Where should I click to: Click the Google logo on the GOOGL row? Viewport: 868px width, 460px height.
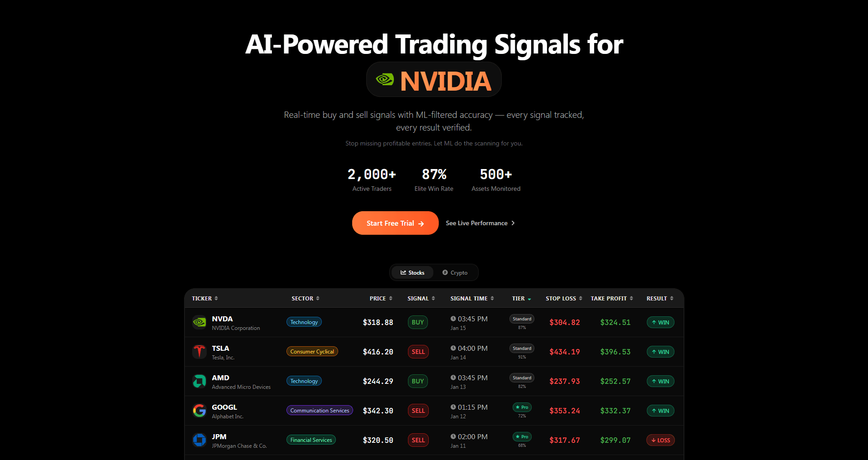click(x=199, y=411)
